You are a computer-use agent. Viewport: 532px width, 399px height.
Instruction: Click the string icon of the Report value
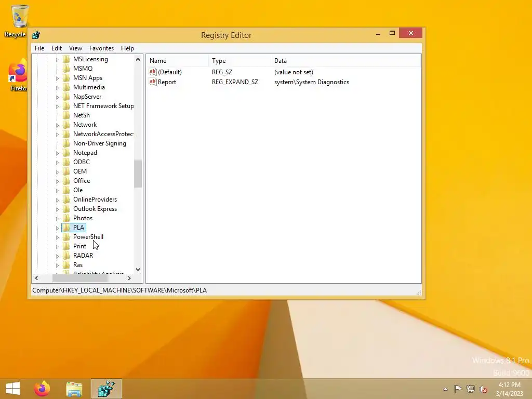click(153, 82)
